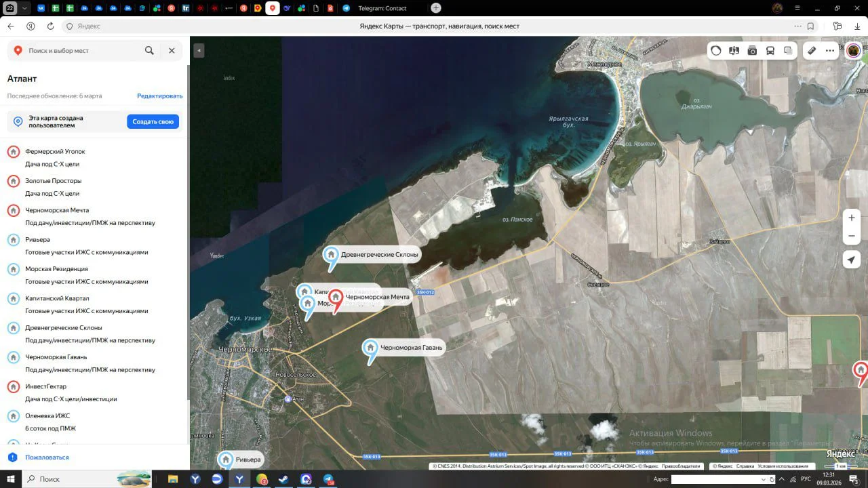Go back with the browser back arrow
Image resolution: width=868 pixels, height=488 pixels.
pyautogui.click(x=10, y=26)
